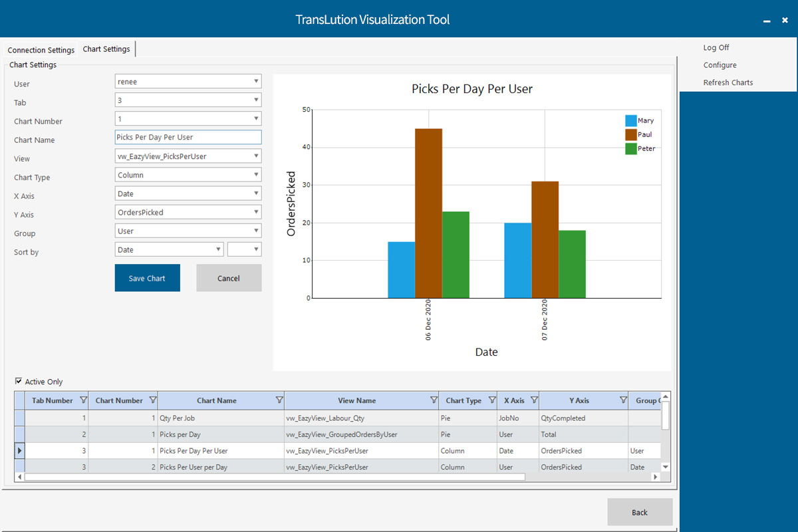Switch to Connection Settings tab
The width and height of the screenshot is (798, 532).
click(41, 50)
